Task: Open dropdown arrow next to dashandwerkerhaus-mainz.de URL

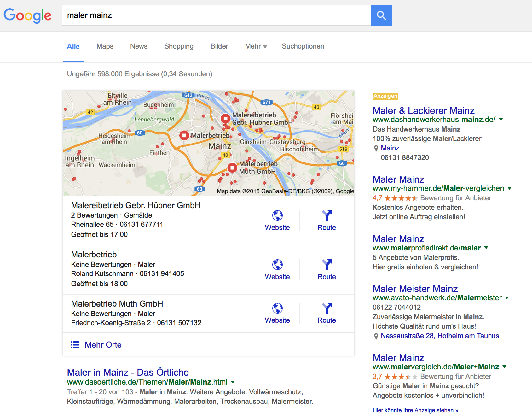Action: tap(501, 120)
